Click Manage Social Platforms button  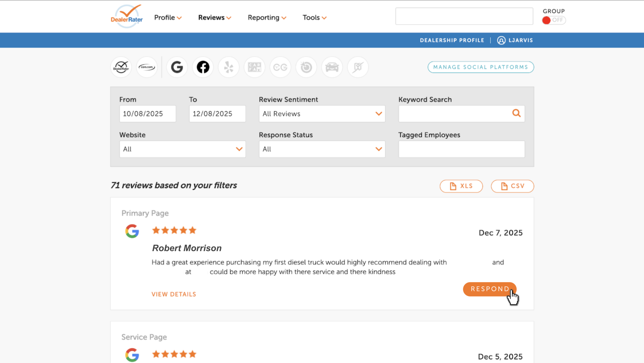[481, 67]
